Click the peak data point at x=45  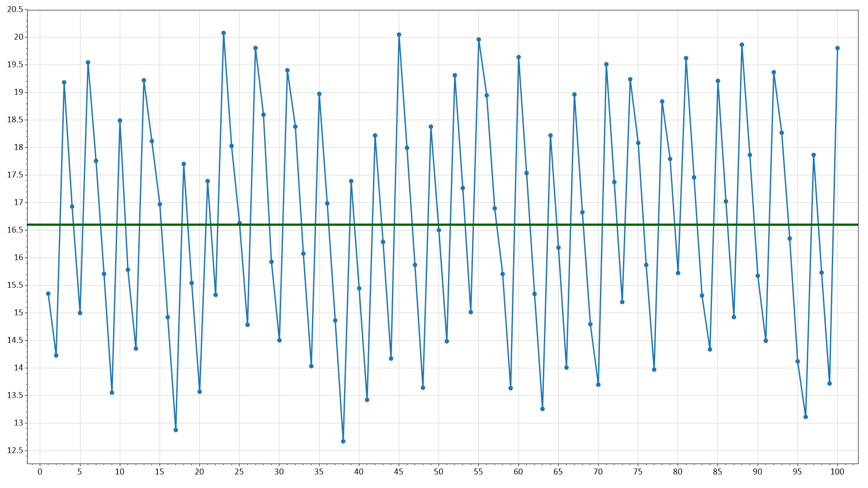point(399,35)
